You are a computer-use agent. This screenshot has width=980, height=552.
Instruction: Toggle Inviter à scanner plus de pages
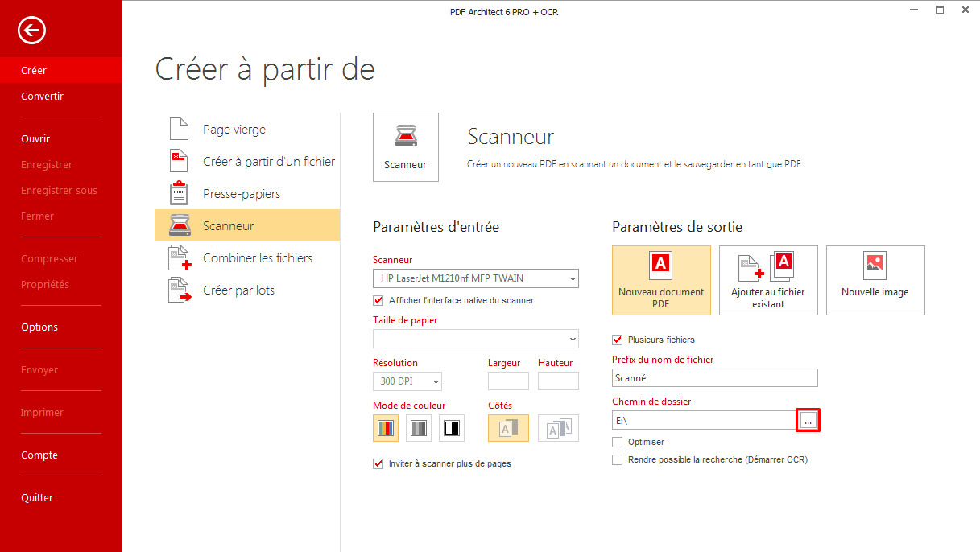[378, 463]
